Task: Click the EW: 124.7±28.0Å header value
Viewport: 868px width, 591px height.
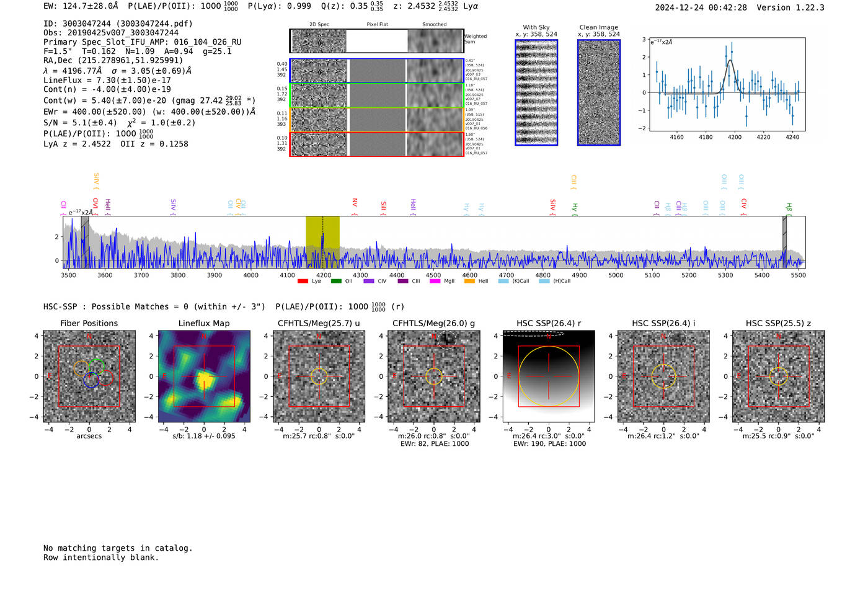Action: coord(81,6)
